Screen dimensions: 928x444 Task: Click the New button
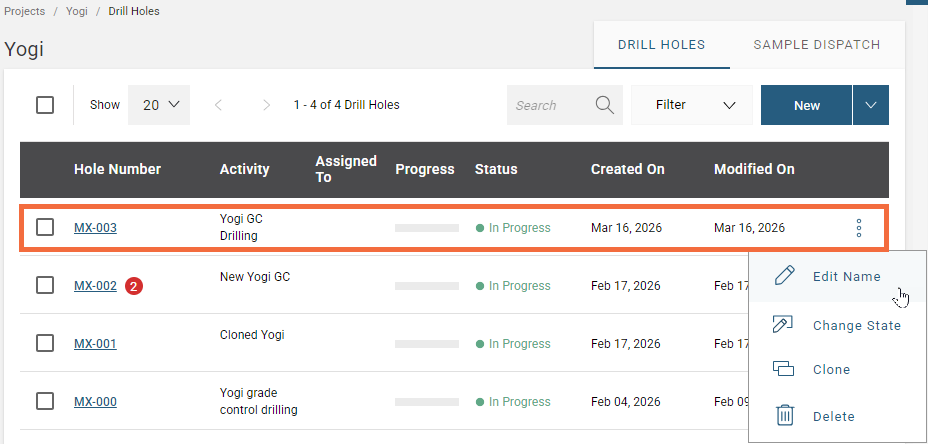(x=806, y=105)
